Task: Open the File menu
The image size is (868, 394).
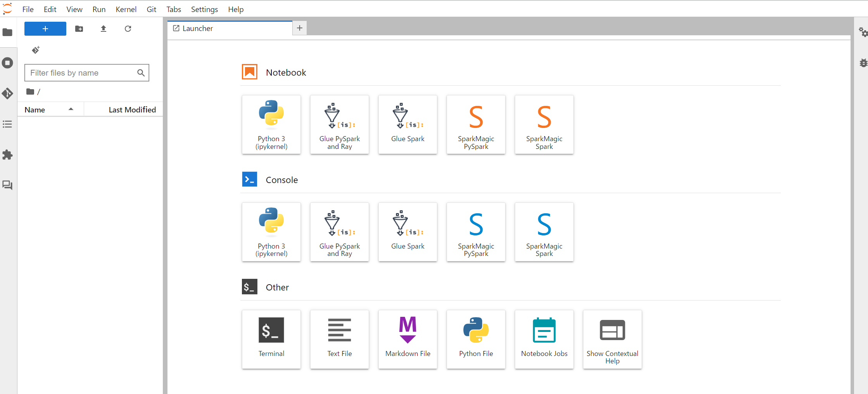Action: tap(28, 9)
